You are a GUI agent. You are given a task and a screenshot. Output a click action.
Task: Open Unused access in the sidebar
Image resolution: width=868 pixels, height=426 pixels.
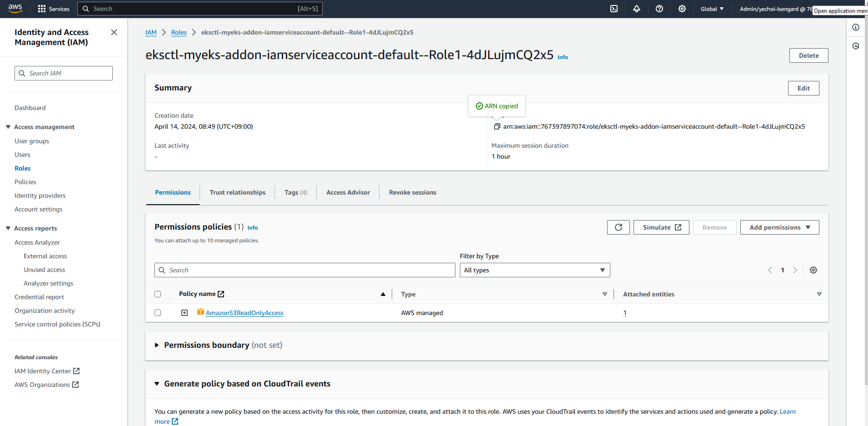tap(45, 270)
